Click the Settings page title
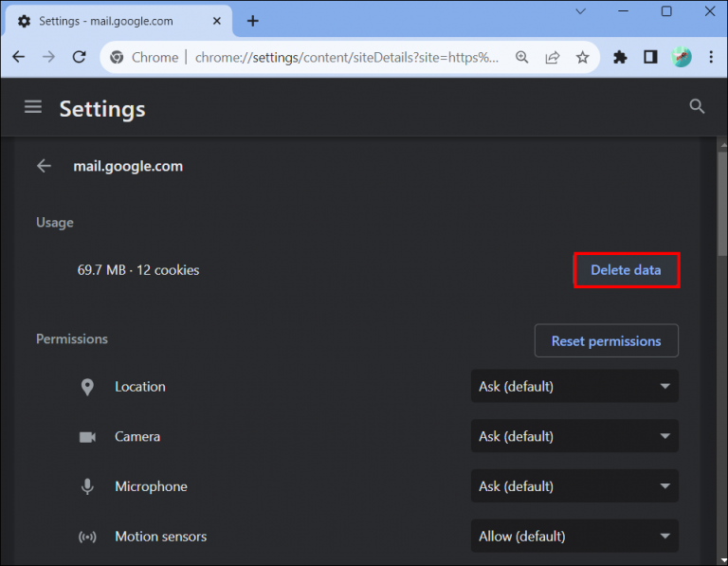The width and height of the screenshot is (728, 566). (x=102, y=109)
